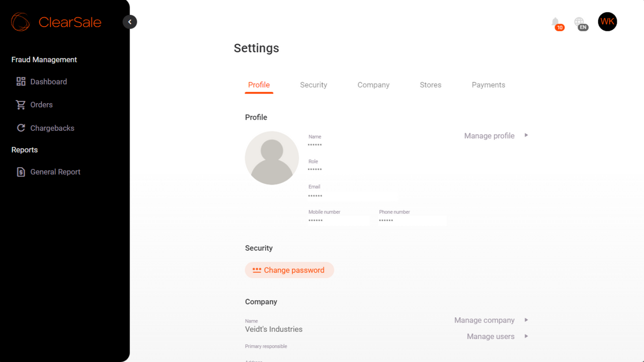Click the Mobile number field
This screenshot has height=362, width=644.
(x=338, y=221)
